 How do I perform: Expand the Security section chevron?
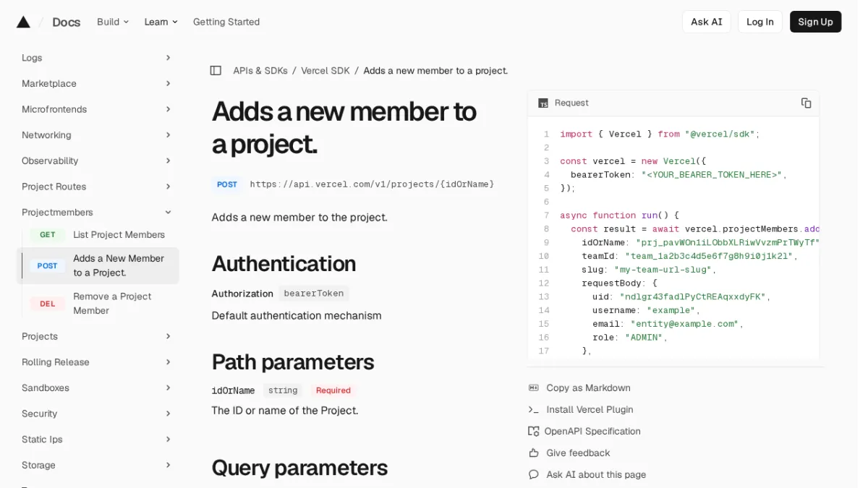[x=168, y=414]
